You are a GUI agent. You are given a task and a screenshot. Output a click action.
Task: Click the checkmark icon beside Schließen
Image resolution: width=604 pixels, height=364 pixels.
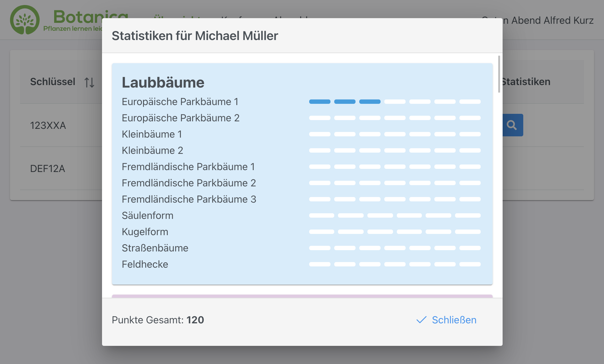click(x=421, y=320)
